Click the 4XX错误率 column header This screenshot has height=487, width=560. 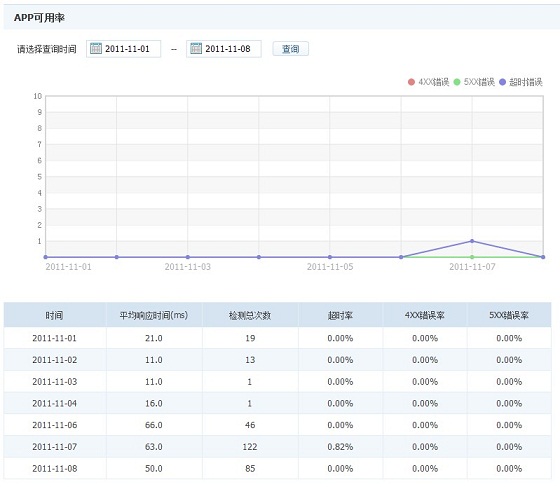tap(425, 315)
